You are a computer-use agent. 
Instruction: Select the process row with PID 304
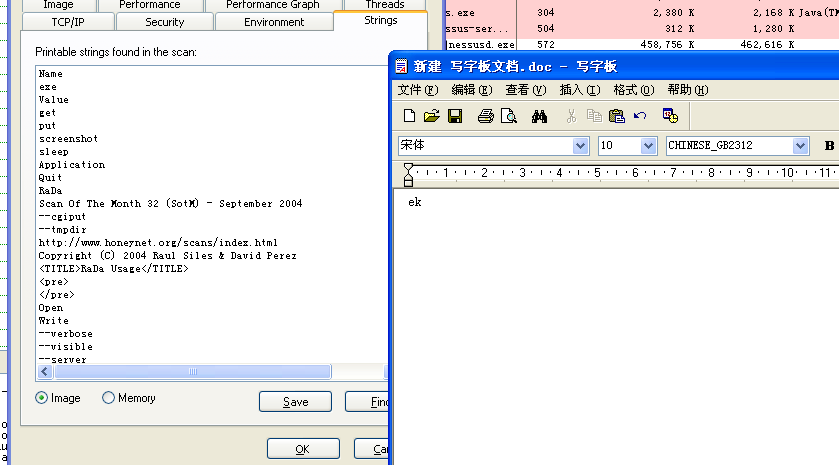coord(642,13)
